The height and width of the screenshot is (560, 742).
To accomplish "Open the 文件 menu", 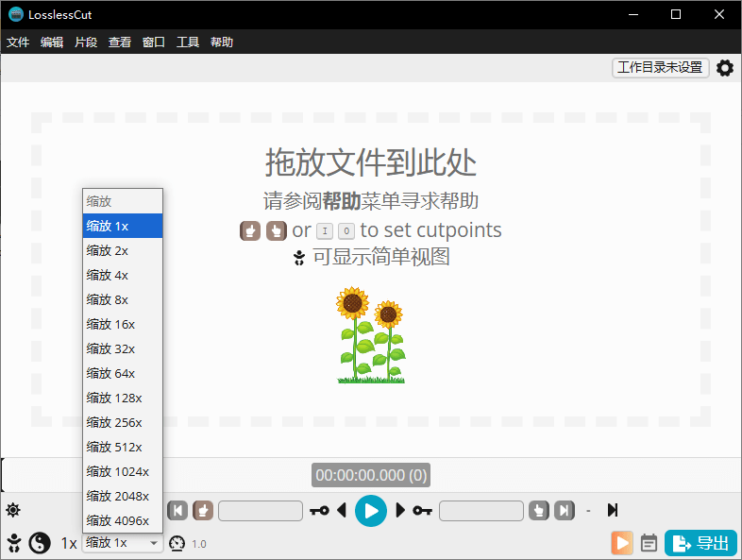I will point(18,42).
